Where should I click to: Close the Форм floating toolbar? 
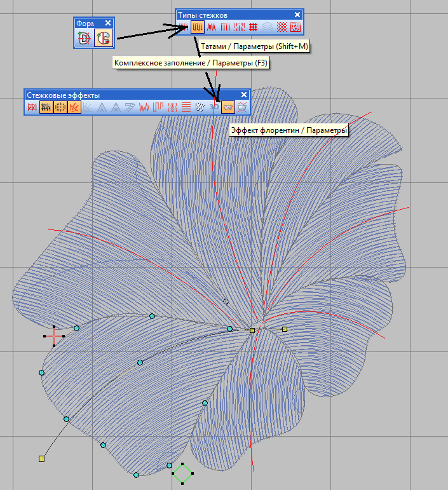[107, 24]
